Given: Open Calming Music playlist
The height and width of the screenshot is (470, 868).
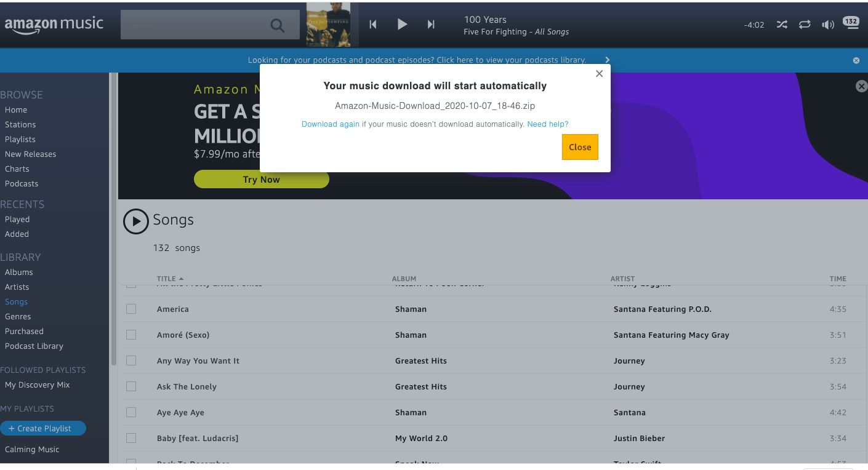Looking at the screenshot, I should coord(32,449).
